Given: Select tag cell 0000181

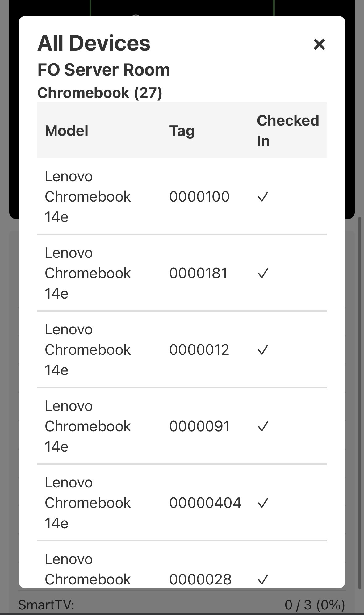Looking at the screenshot, I should pos(199,273).
